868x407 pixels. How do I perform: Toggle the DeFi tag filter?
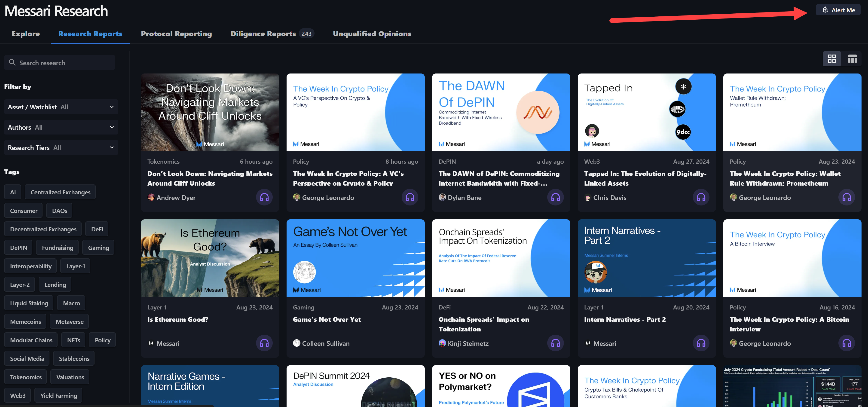click(x=97, y=229)
